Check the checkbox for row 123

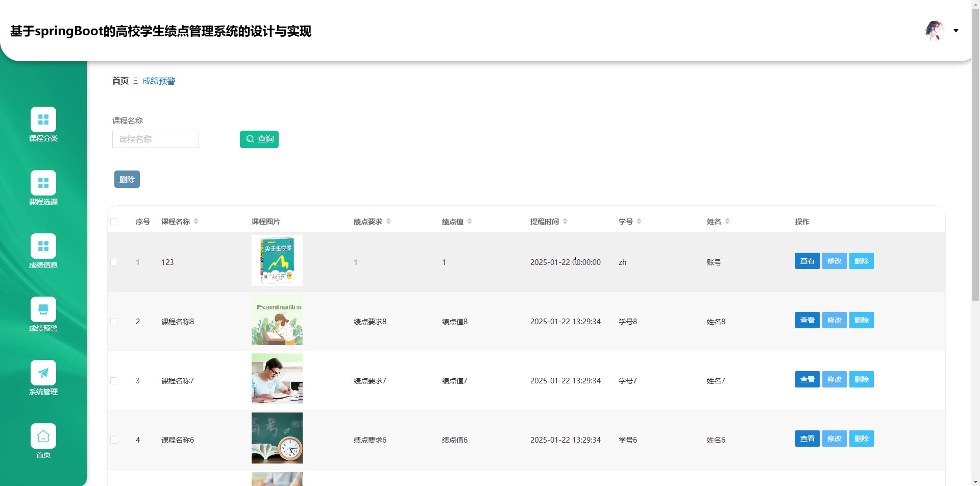114,262
